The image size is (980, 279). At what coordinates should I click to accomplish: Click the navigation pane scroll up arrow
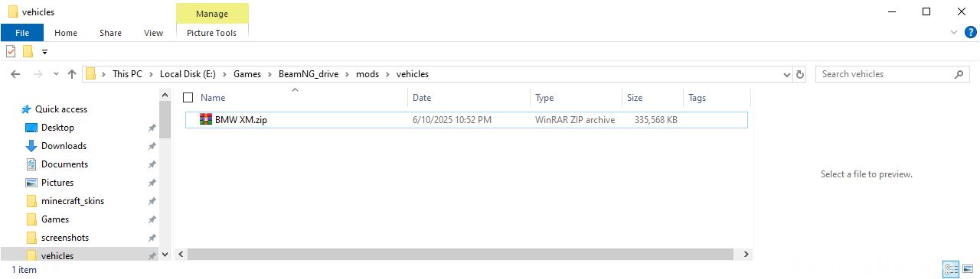click(165, 94)
